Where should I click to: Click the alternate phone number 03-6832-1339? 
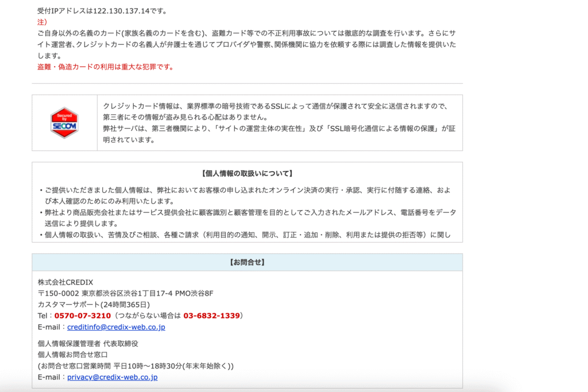211,316
